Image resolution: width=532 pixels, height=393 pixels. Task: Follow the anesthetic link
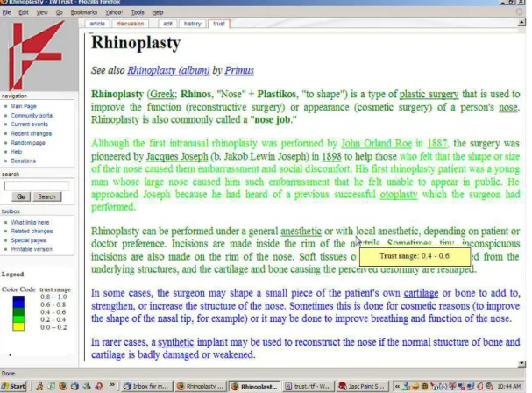(301, 232)
